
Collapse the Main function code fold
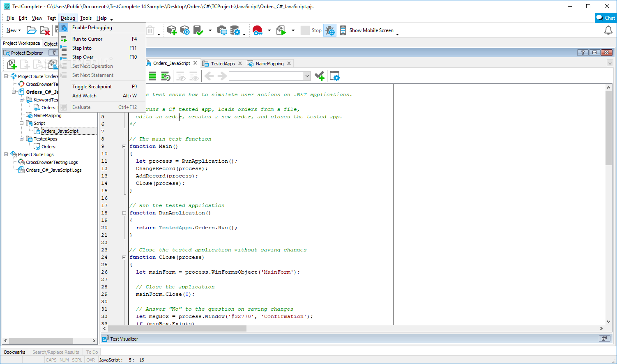[124, 146]
